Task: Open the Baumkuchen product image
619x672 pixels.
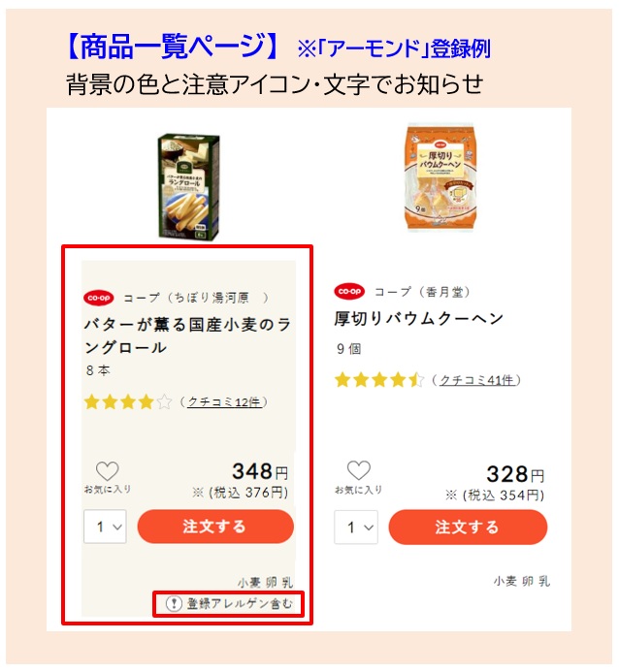Action: (440, 177)
